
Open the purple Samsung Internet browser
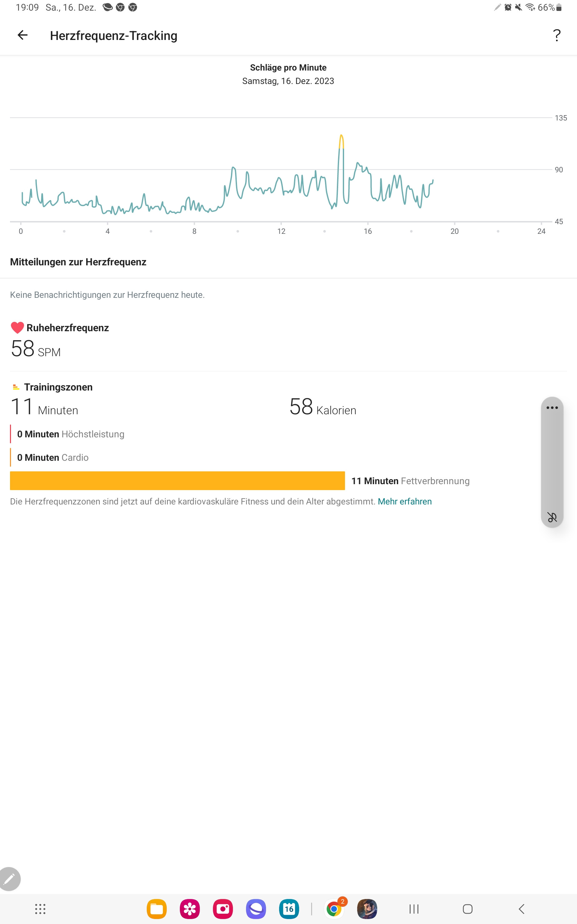[256, 909]
